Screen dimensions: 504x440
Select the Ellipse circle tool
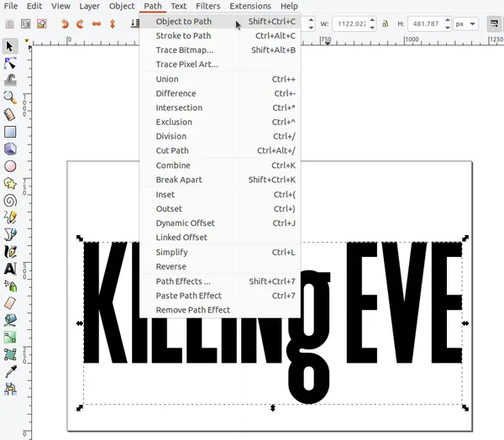pos(10,166)
